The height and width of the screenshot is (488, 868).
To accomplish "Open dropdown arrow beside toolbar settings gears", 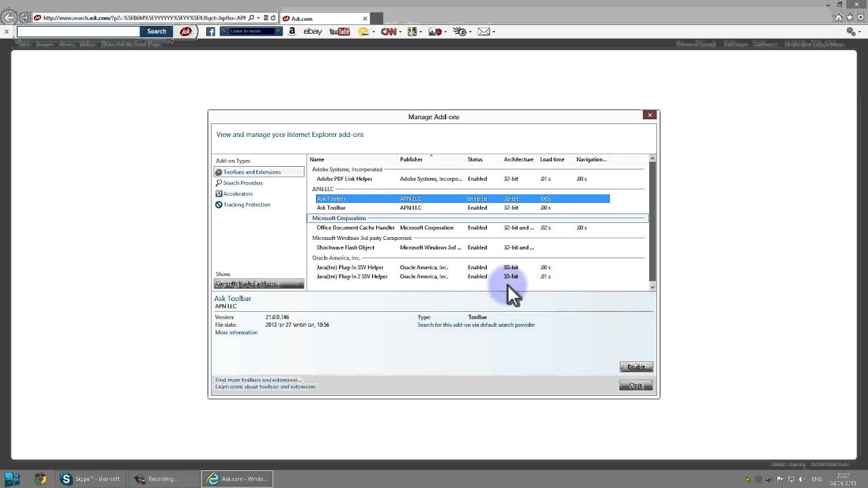I will coord(860,32).
